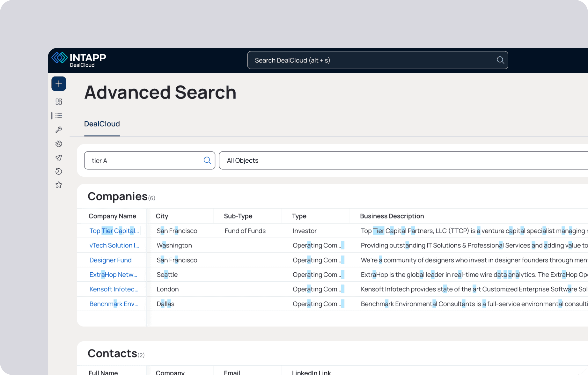This screenshot has height=375, width=588.
Task: Click Benchmark Environmental's business description text
Action: point(474,304)
